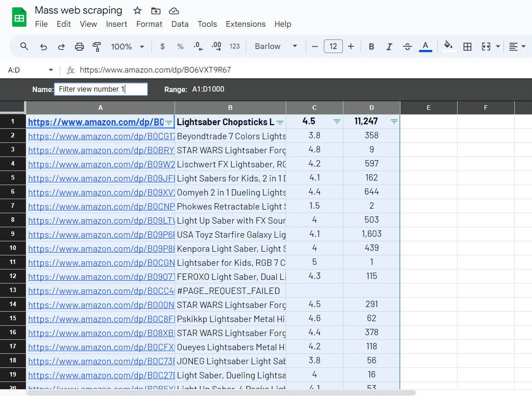Image resolution: width=532 pixels, height=396 pixels.
Task: Select the Paint format roller icon
Action: click(97, 47)
